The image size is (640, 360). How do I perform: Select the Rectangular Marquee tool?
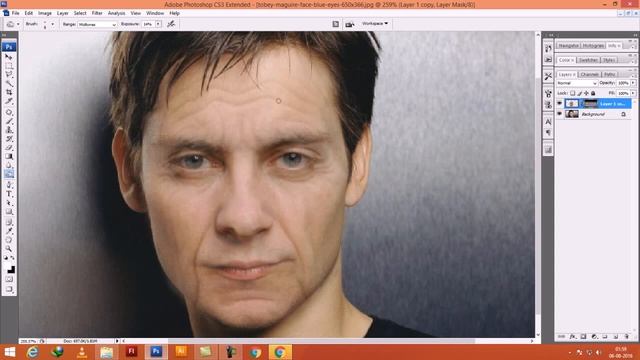pyautogui.click(x=9, y=66)
